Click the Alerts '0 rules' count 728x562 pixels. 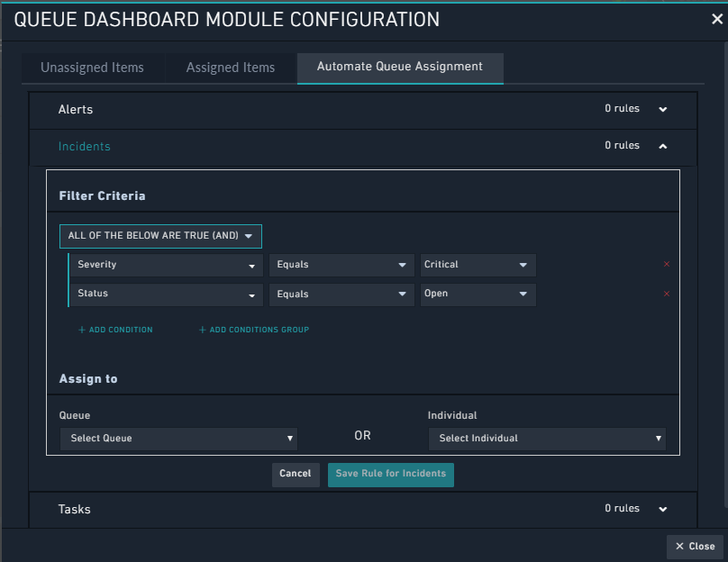(x=622, y=109)
